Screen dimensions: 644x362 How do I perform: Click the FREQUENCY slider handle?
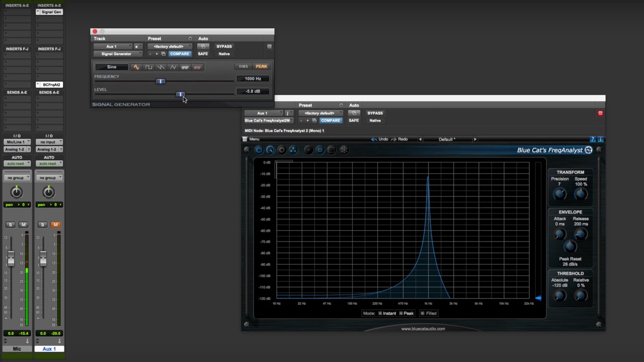160,81
